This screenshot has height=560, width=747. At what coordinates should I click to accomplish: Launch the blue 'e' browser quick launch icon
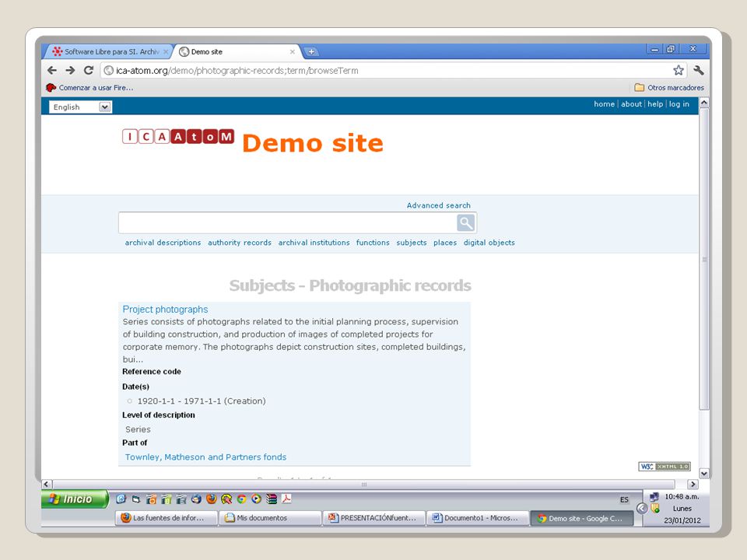[x=121, y=499]
